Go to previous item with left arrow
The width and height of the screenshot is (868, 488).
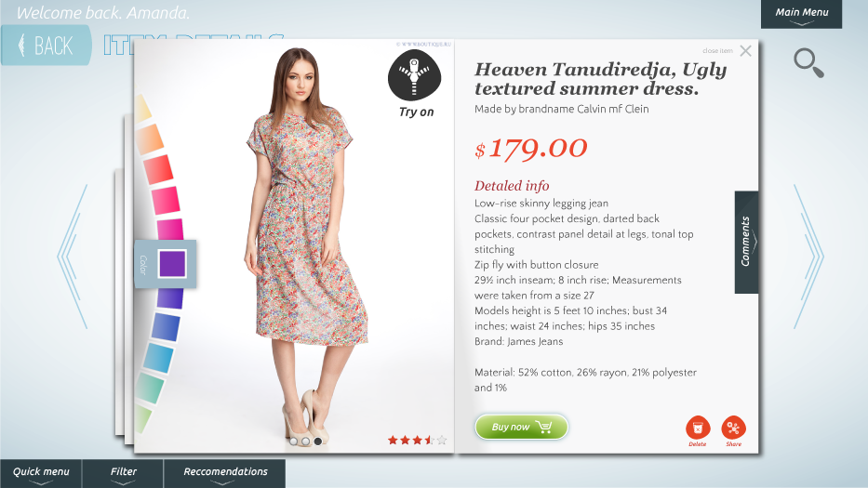click(x=73, y=257)
